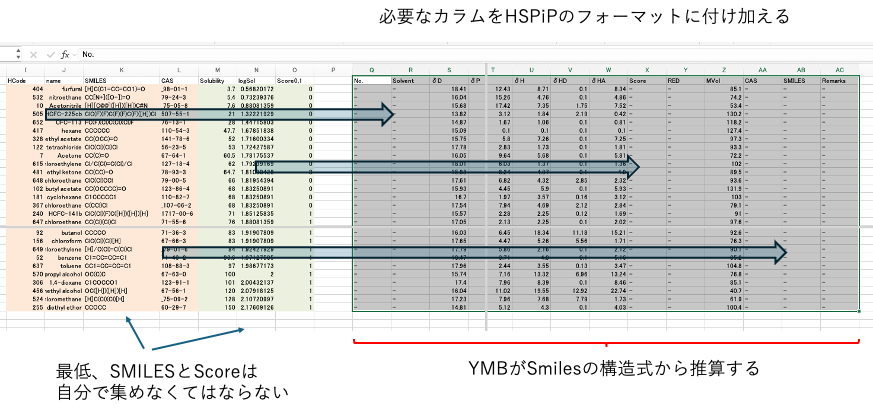The height and width of the screenshot is (415, 873).
Task: Select column AC header
Action: (x=839, y=69)
